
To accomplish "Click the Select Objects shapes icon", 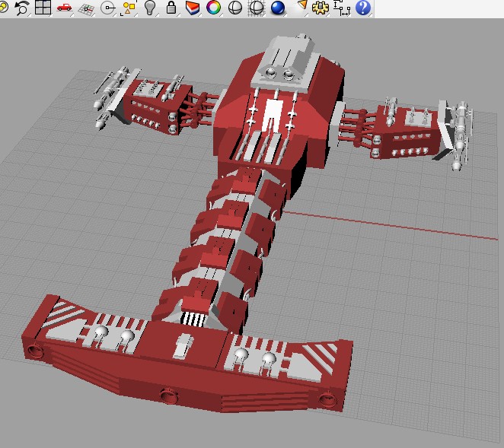I will 128,8.
